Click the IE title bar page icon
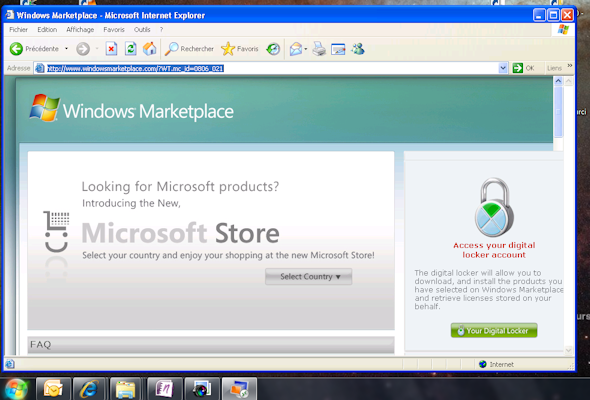The image size is (590, 400). (10, 15)
